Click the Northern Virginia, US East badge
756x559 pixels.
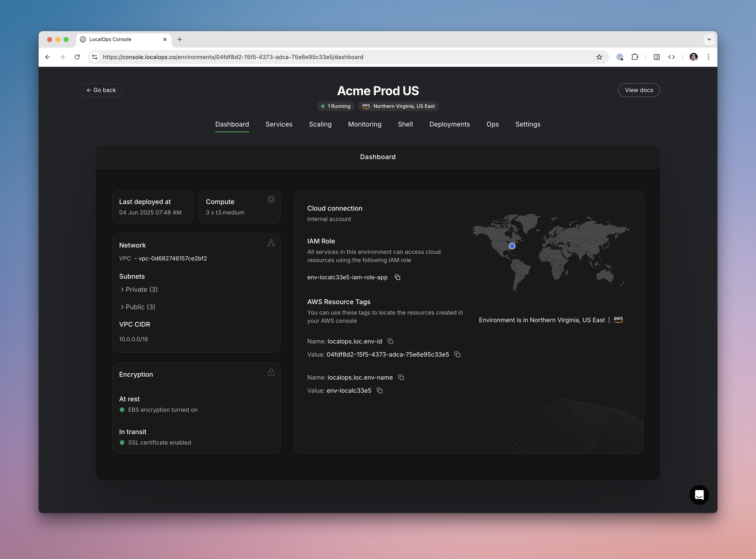pos(398,106)
